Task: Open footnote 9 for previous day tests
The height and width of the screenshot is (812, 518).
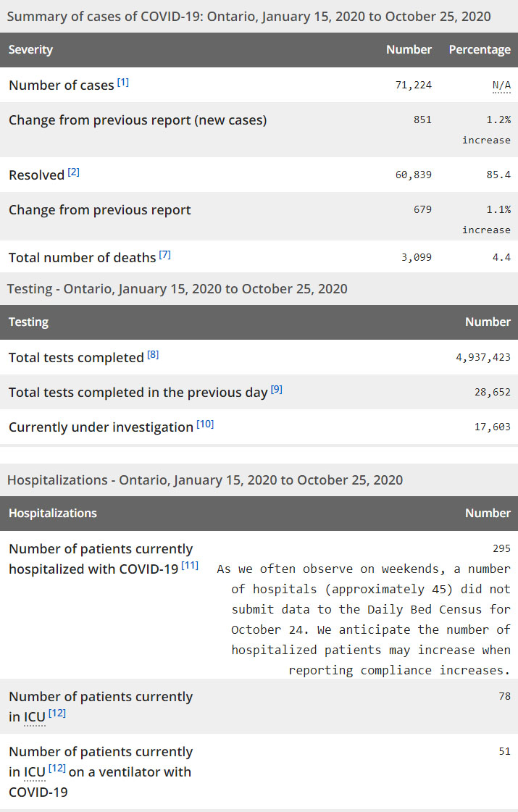Action: [x=277, y=390]
